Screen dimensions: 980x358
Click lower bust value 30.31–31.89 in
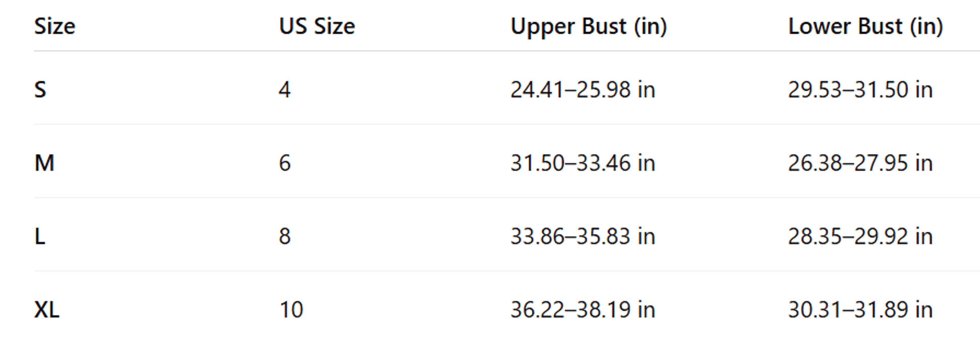click(x=860, y=309)
